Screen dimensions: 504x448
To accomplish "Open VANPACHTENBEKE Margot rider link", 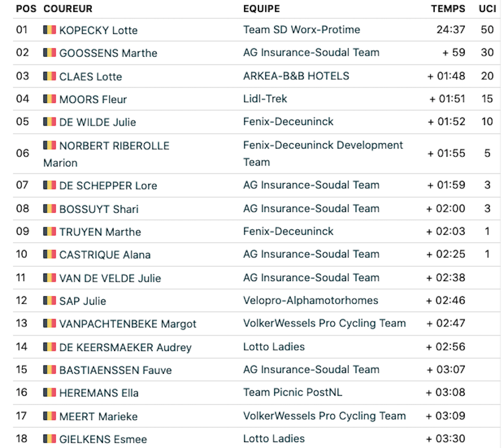I will [x=128, y=324].
